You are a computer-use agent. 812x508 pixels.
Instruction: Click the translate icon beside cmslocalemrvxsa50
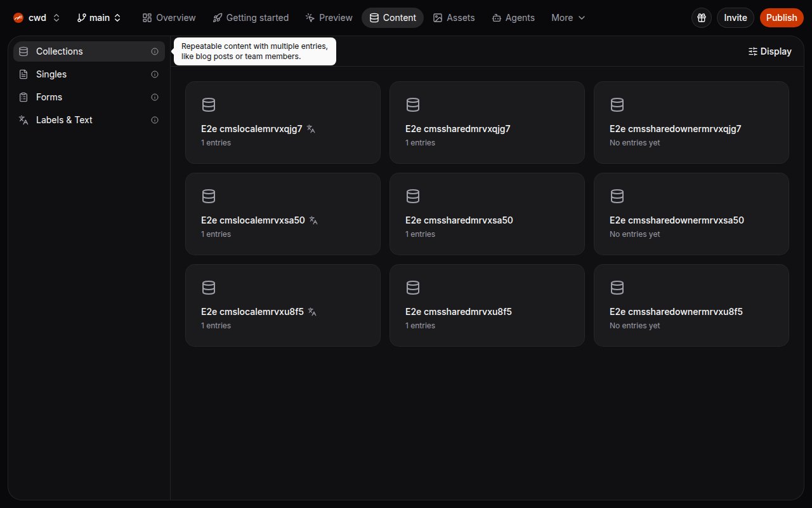pyautogui.click(x=313, y=220)
